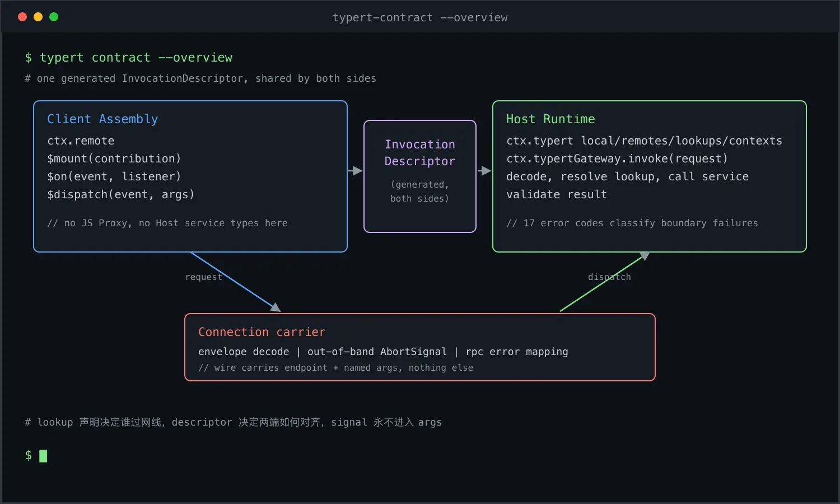
Task: Select the Connection carrier heading
Action: [x=262, y=332]
